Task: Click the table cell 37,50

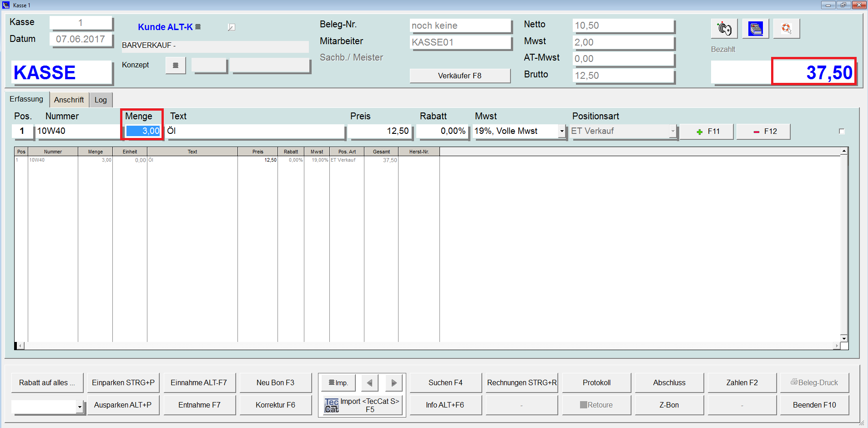Action: (x=381, y=160)
